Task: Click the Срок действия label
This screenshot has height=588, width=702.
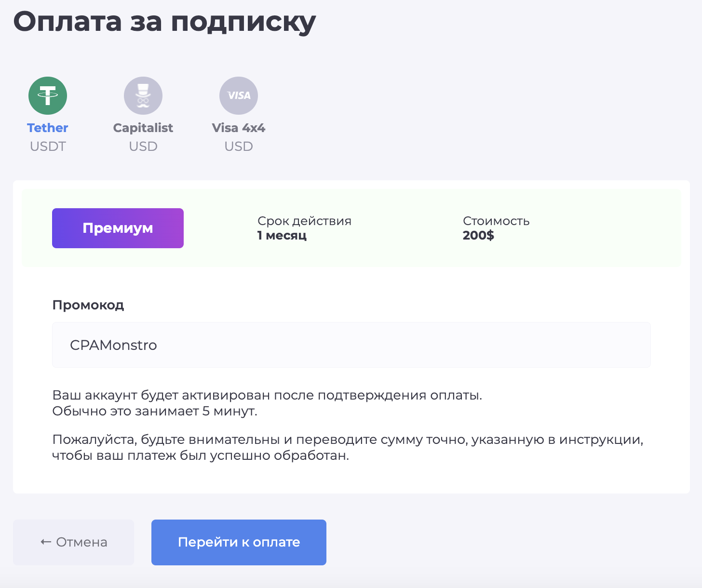Action: [x=304, y=221]
